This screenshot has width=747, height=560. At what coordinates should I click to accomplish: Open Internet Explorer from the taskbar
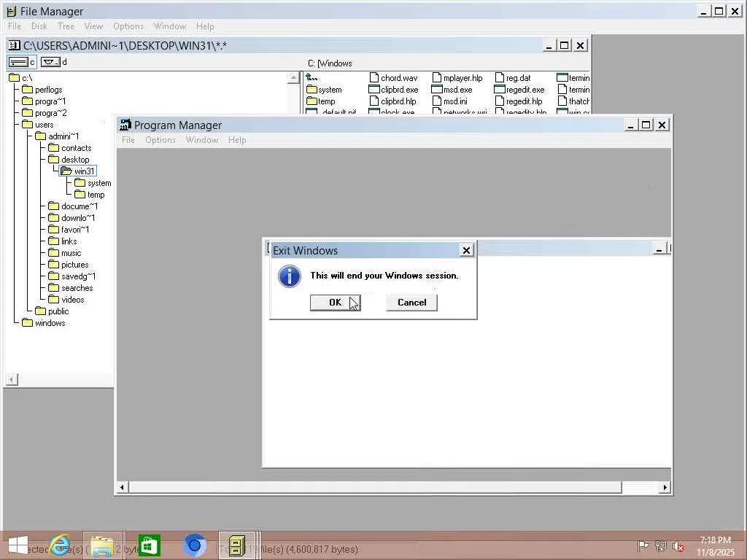click(x=61, y=545)
